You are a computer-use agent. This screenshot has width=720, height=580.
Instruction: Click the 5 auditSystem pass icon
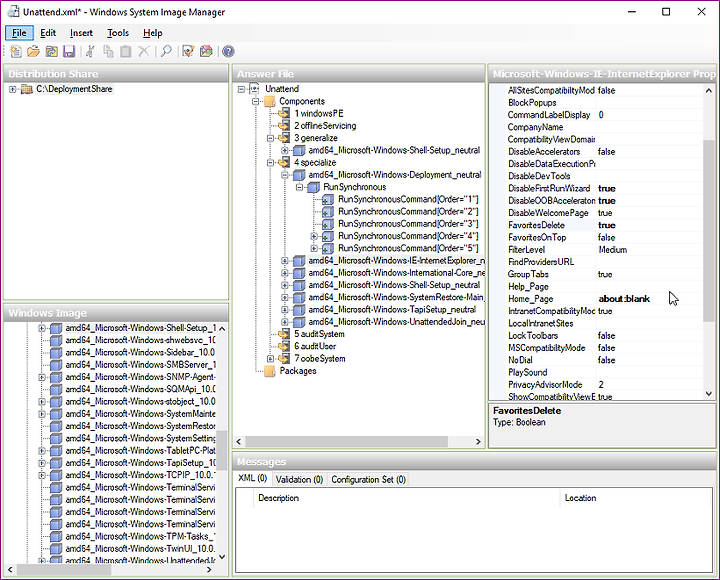pos(285,334)
